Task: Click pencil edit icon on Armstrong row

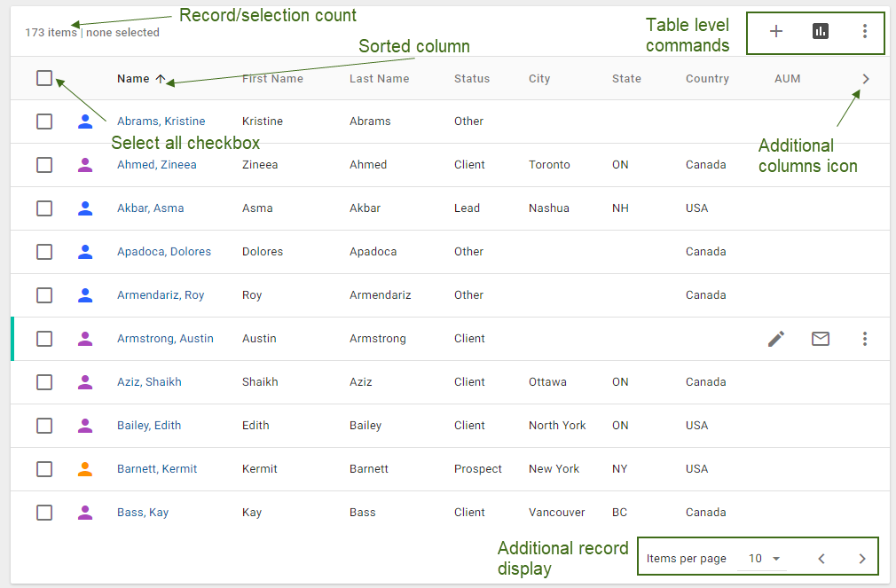Action: (x=776, y=339)
